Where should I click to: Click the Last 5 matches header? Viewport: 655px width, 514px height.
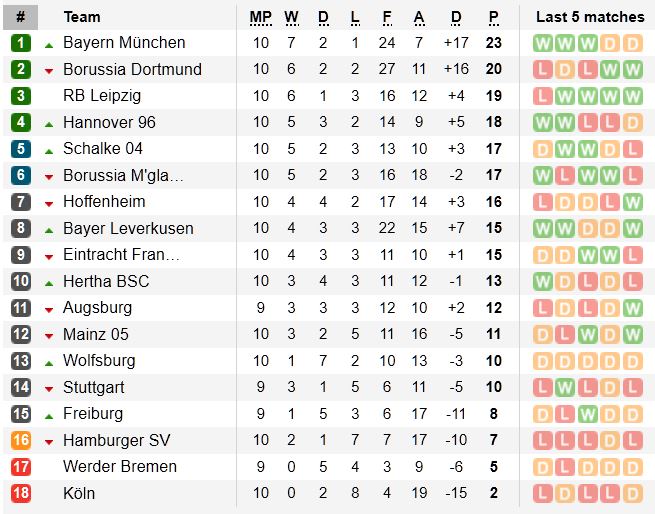point(587,17)
